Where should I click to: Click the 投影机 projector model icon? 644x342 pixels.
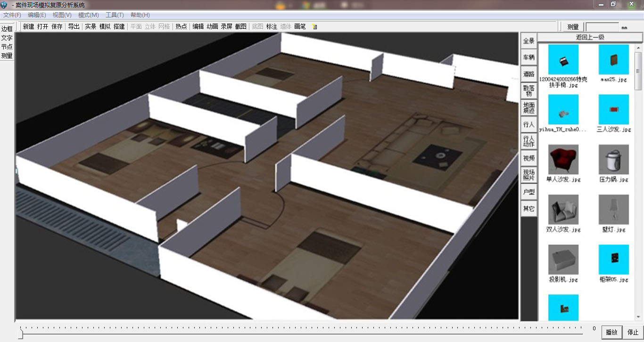pos(563,260)
